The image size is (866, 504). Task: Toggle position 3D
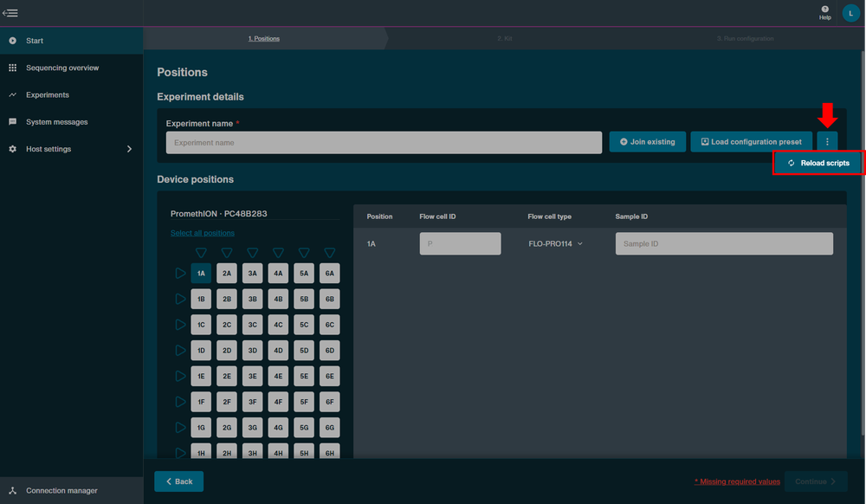(x=252, y=350)
